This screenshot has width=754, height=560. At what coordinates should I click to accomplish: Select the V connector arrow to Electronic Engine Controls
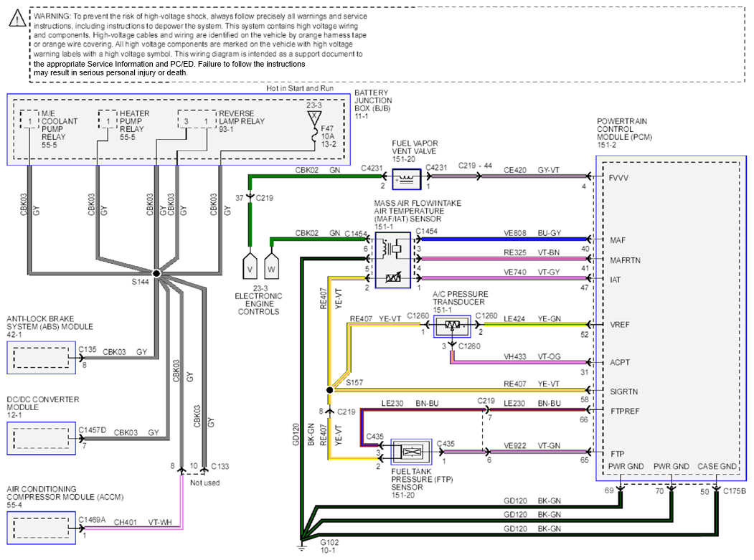pos(250,266)
